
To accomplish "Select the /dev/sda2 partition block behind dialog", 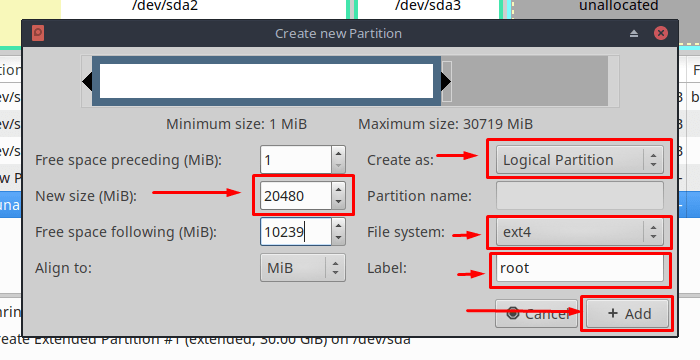I will pyautogui.click(x=204, y=9).
